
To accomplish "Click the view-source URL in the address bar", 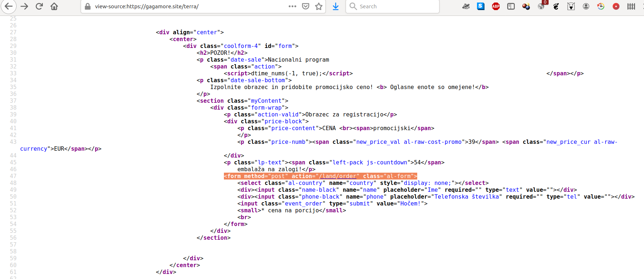I will click(147, 6).
